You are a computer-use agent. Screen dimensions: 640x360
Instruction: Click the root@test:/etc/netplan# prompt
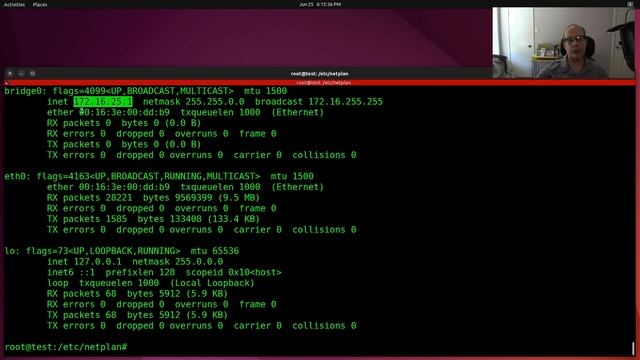tap(66, 347)
